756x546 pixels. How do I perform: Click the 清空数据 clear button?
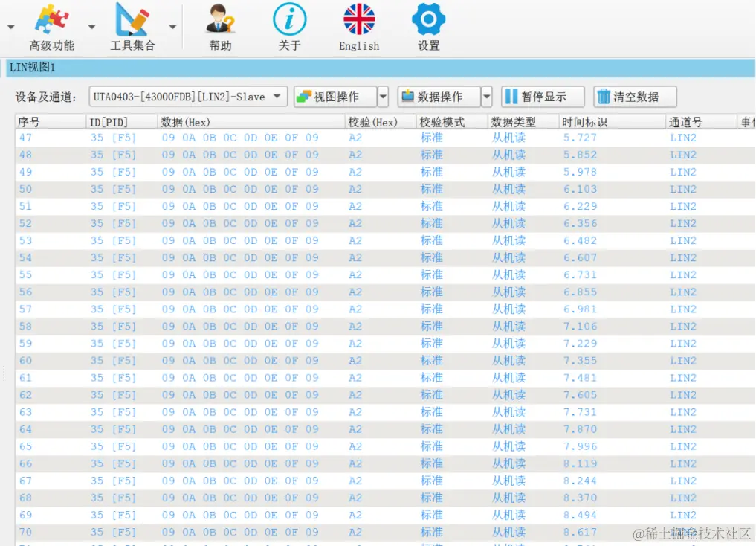coord(635,97)
